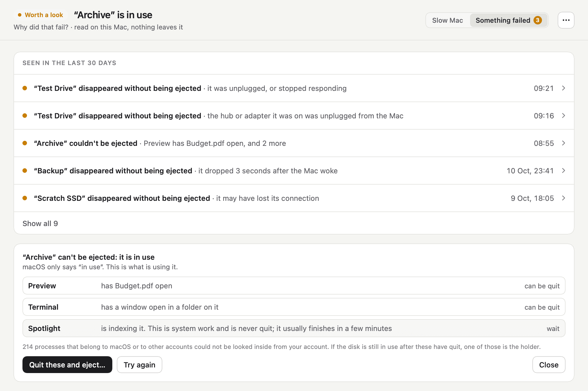Click 'can be quit' on the Terminal row

542,307
